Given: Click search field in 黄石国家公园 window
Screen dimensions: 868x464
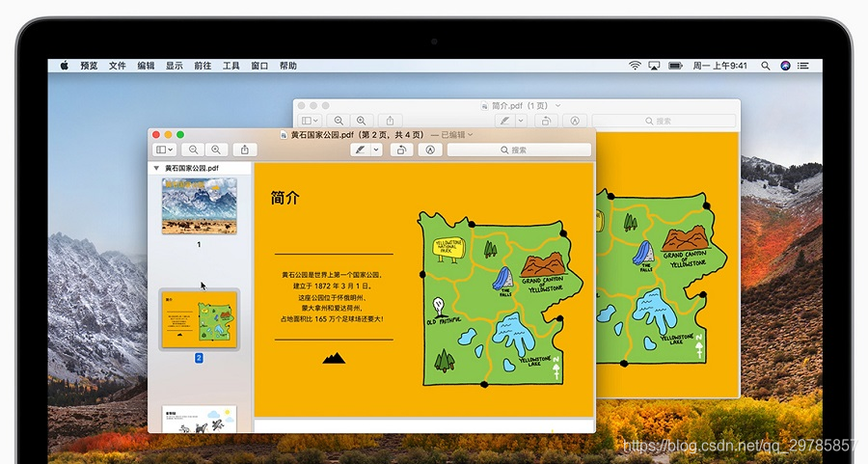Looking at the screenshot, I should (x=519, y=150).
